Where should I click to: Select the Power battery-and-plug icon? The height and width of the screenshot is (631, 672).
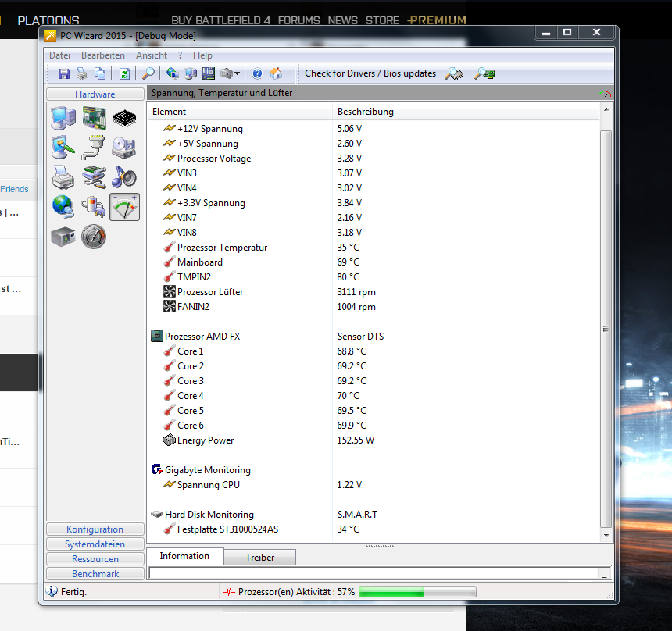94,206
